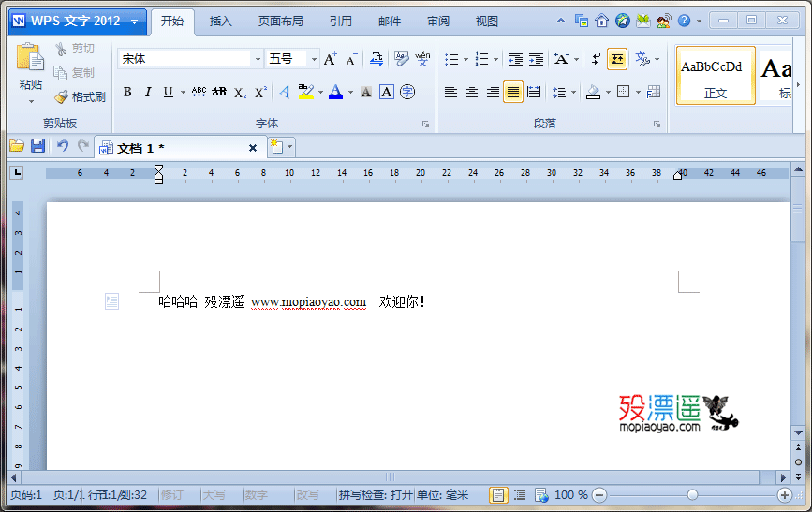Apply subscript X2 formatting
The image size is (812, 512).
(240, 92)
